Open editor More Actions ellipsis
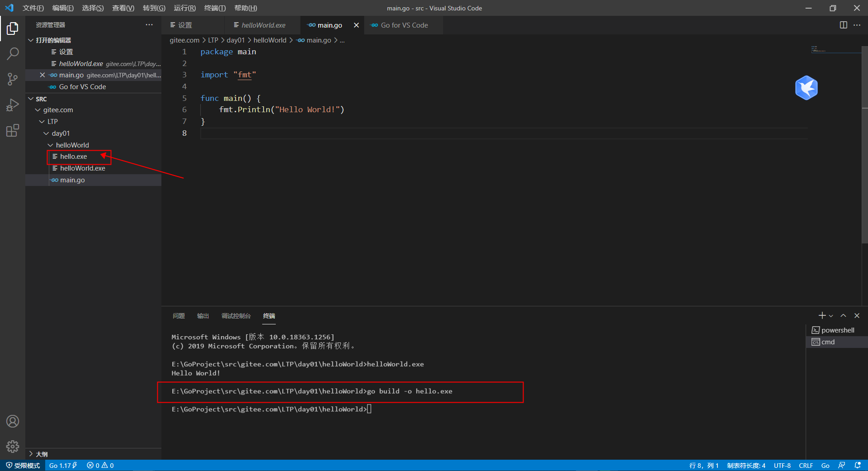The height and width of the screenshot is (471, 868). pyautogui.click(x=857, y=25)
